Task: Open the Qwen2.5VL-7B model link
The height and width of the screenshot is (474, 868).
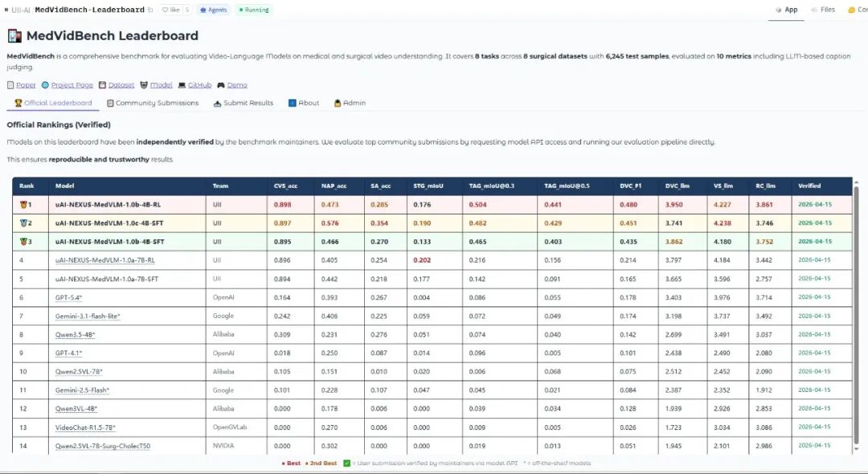Action: (79, 372)
